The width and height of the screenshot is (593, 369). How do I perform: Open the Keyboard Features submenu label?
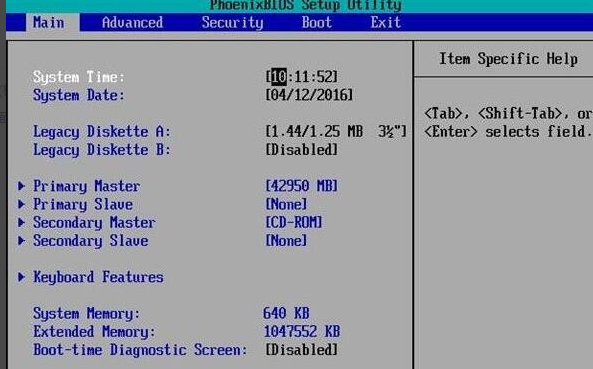98,277
